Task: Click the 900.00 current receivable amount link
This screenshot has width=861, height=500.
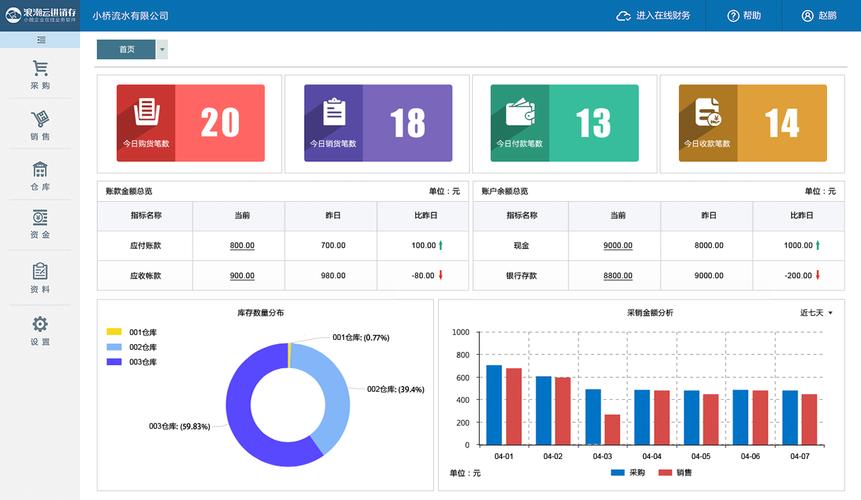Action: [x=242, y=276]
